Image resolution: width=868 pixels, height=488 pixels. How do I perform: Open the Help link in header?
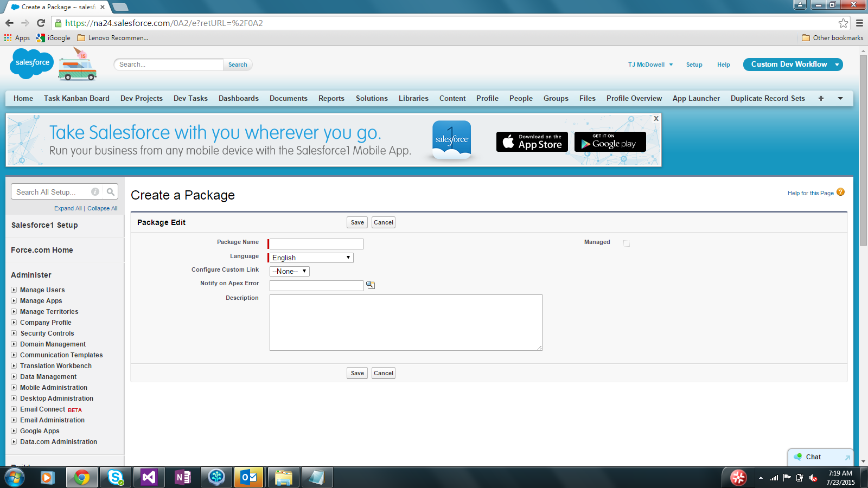(724, 65)
